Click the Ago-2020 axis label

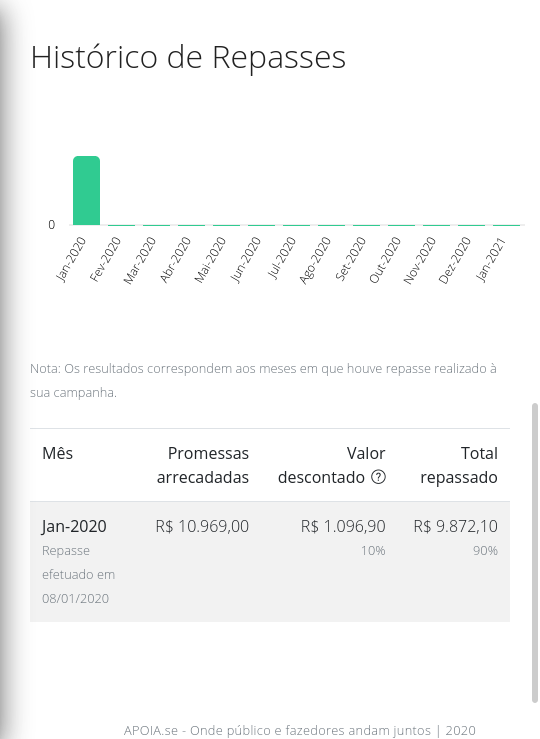316,261
